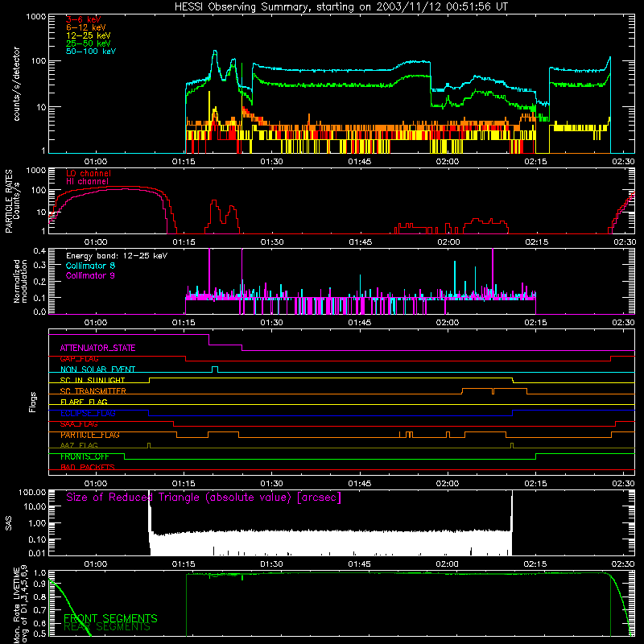Click the "100.00" y-axis value of the SAS panel
This screenshot has width=644, height=644.
pos(32,493)
